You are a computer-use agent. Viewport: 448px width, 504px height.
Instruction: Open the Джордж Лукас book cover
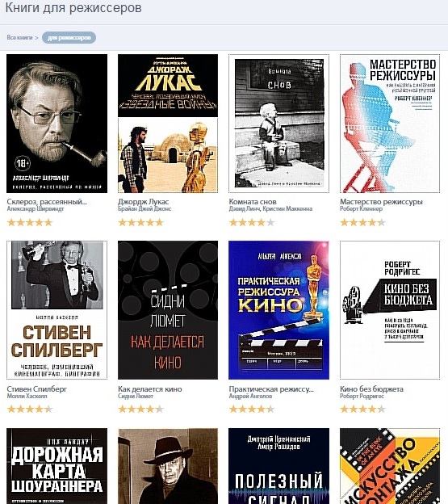pos(168,124)
